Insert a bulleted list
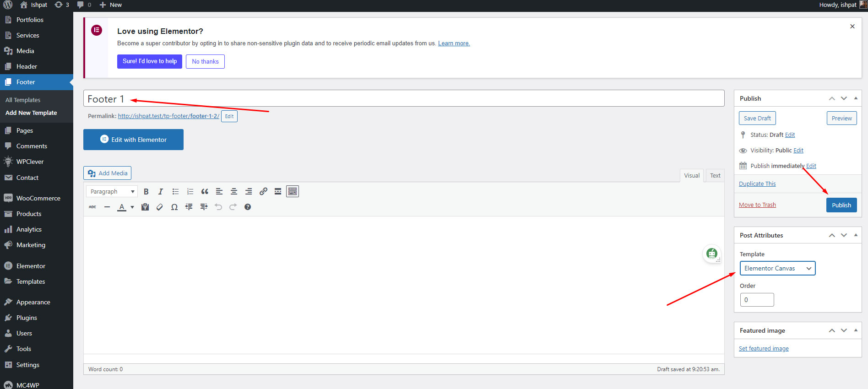 tap(175, 191)
